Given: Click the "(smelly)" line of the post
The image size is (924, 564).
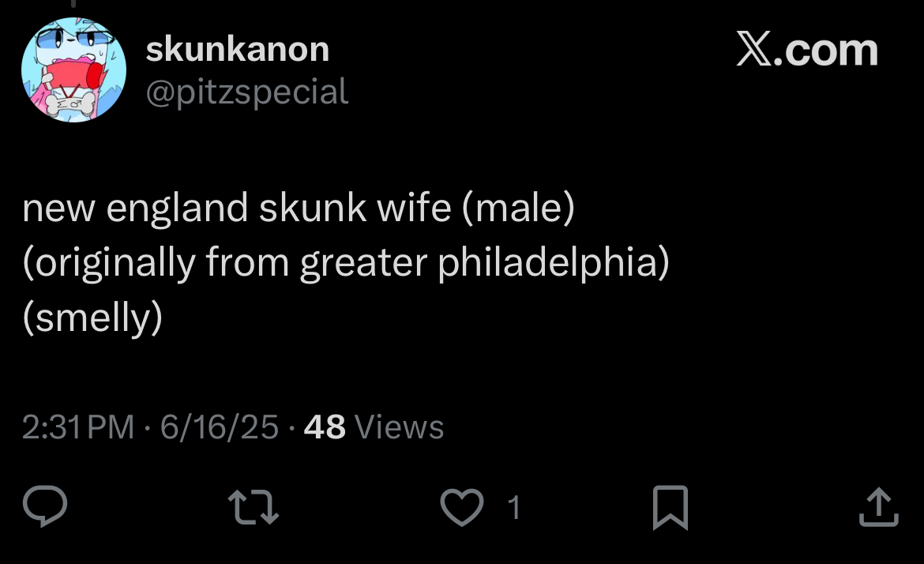Looking at the screenshot, I should [92, 318].
